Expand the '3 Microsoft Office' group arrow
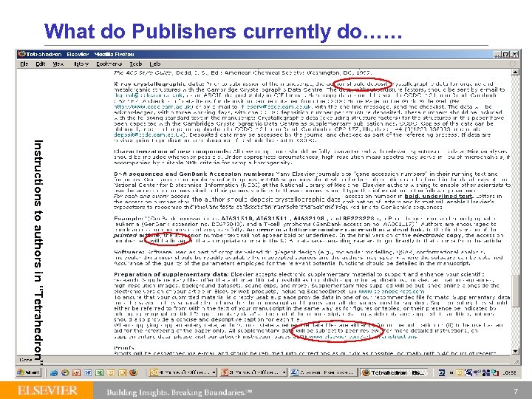Viewport: 532px width, 399px height. pos(284,372)
